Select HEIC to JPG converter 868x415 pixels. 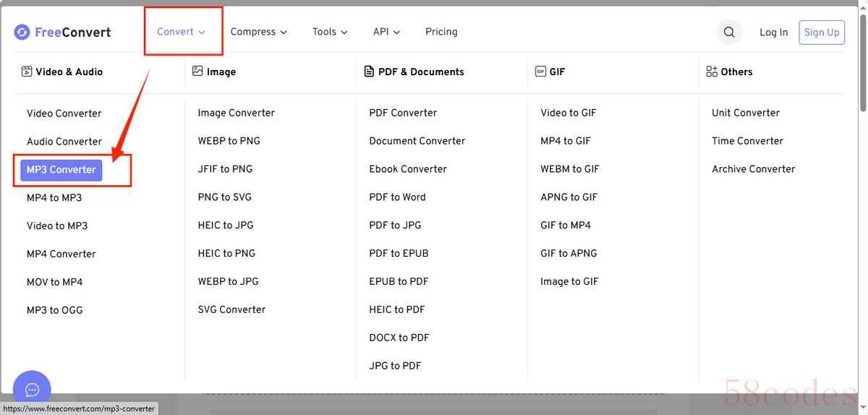[x=226, y=225]
